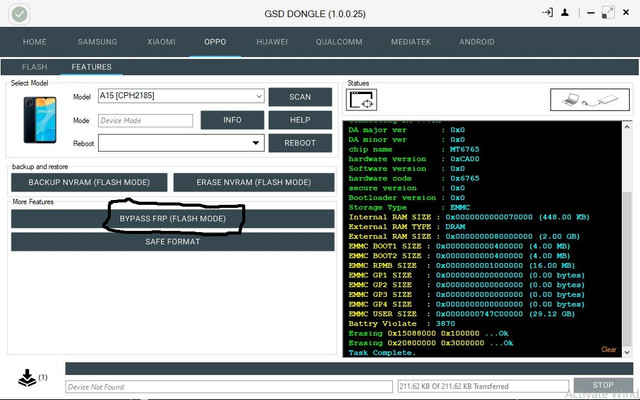
Task: Switch to the FLASH sub-tab
Action: coord(34,67)
